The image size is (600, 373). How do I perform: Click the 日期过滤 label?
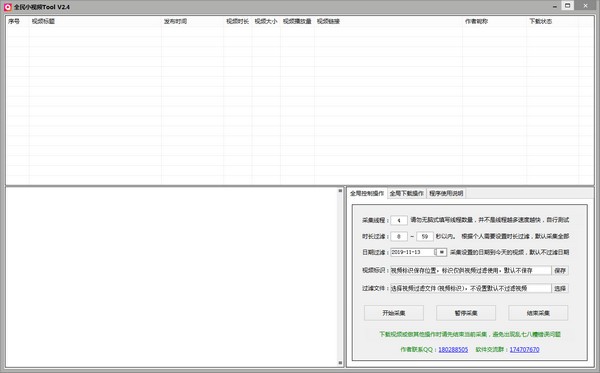[x=375, y=252]
